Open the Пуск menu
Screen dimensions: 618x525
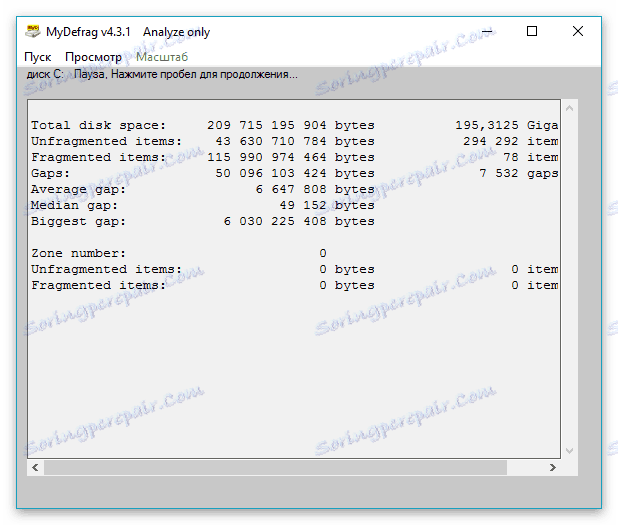click(37, 57)
